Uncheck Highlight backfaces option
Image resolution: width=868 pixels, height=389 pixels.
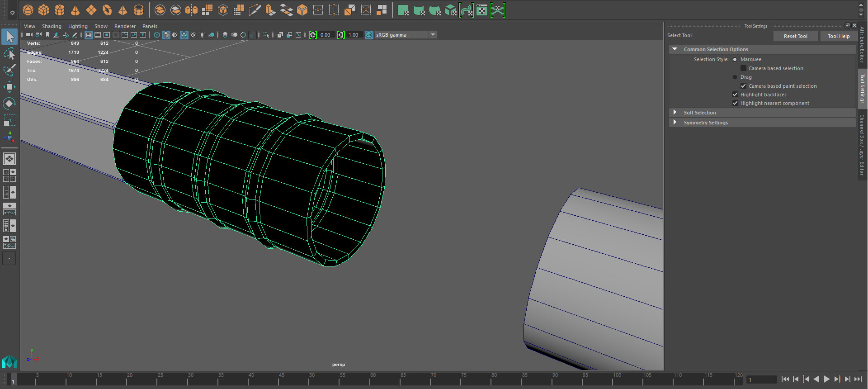(735, 95)
